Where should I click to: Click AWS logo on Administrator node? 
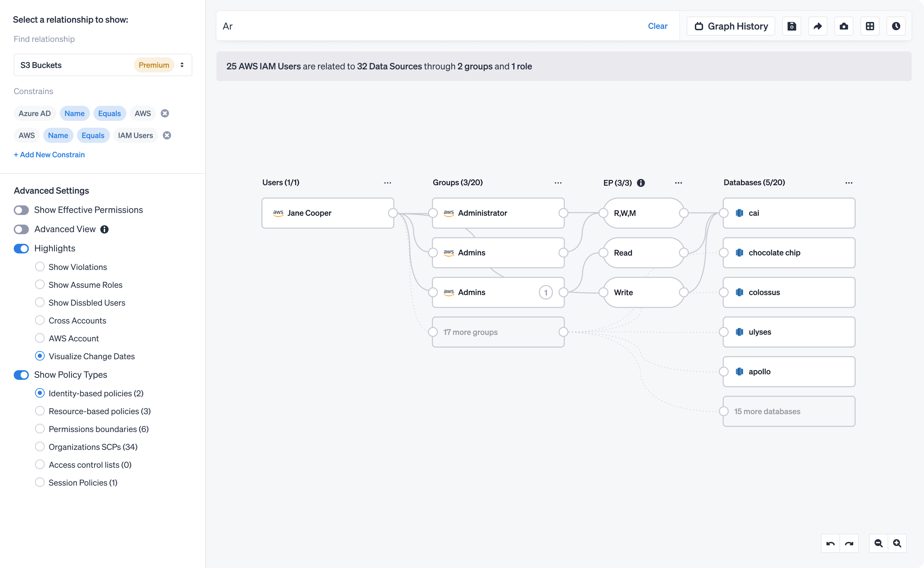click(449, 213)
